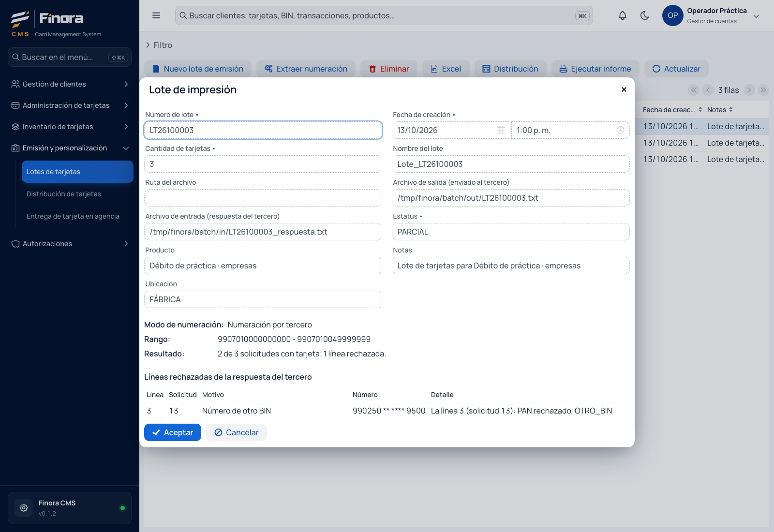Open the calendar picker for creation date
774x532 pixels.
[501, 130]
